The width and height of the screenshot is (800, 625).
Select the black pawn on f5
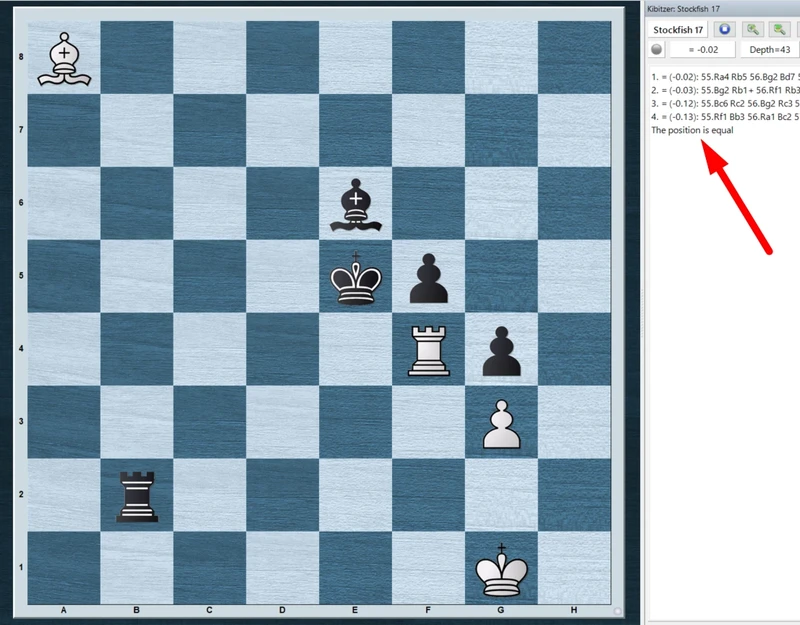pos(428,280)
